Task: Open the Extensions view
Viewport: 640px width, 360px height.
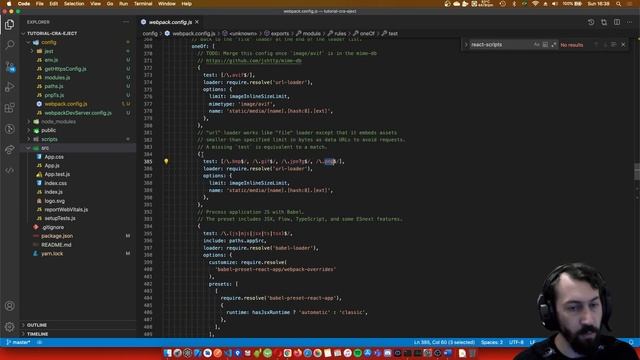Action: (9, 108)
